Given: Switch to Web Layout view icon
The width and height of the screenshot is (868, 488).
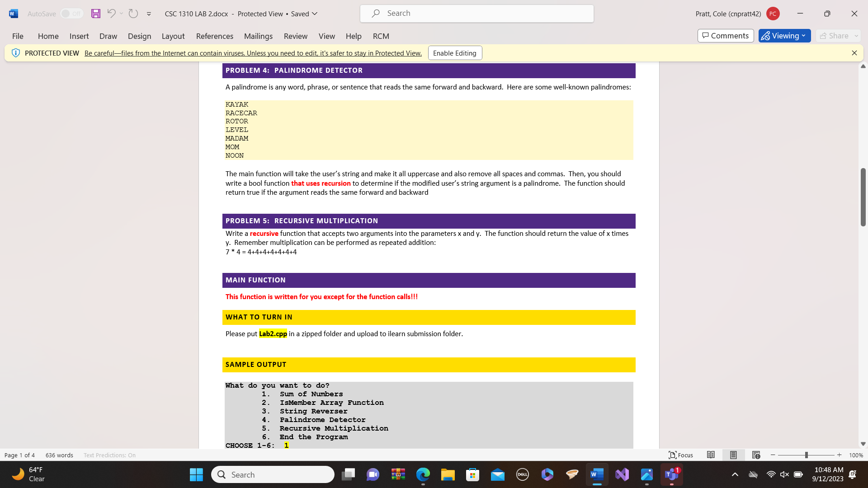Looking at the screenshot, I should 756,455.
